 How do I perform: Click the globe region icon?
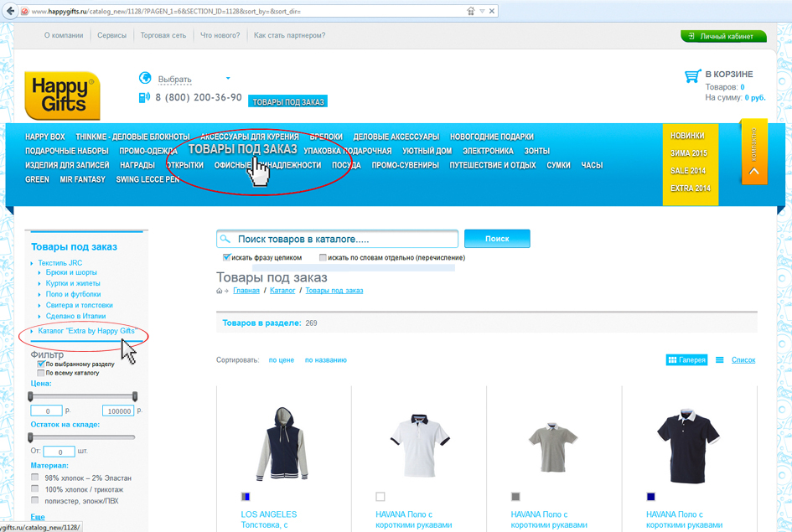[x=145, y=78]
